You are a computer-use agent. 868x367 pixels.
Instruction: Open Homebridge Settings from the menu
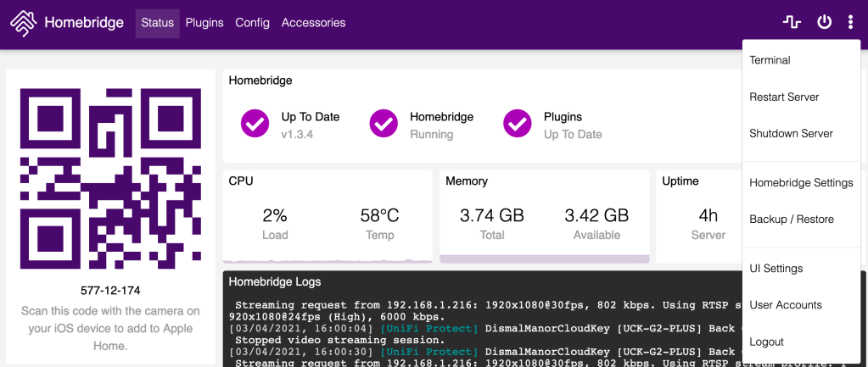click(801, 182)
